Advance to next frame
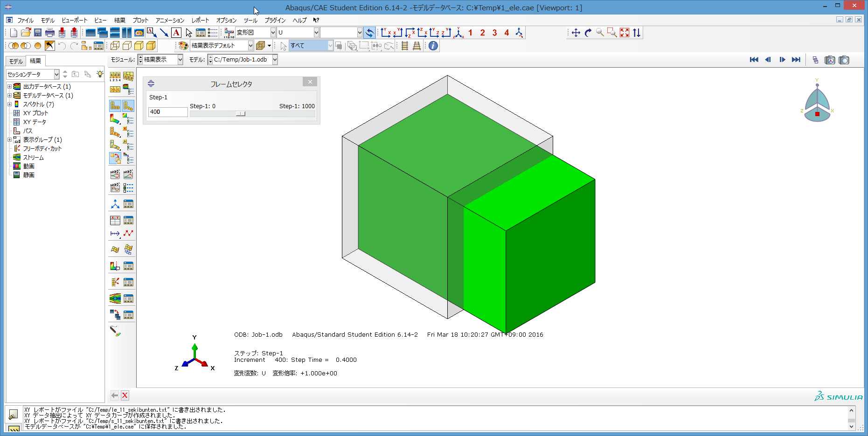 click(782, 60)
